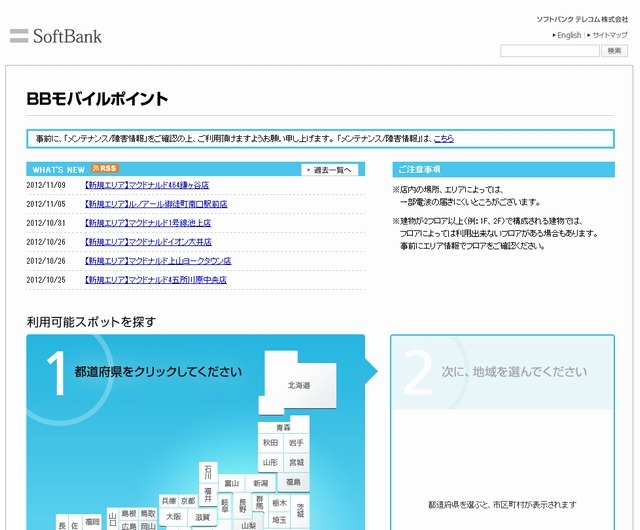
Task: Open news マクドナルドイオン大井店
Action: point(148,242)
